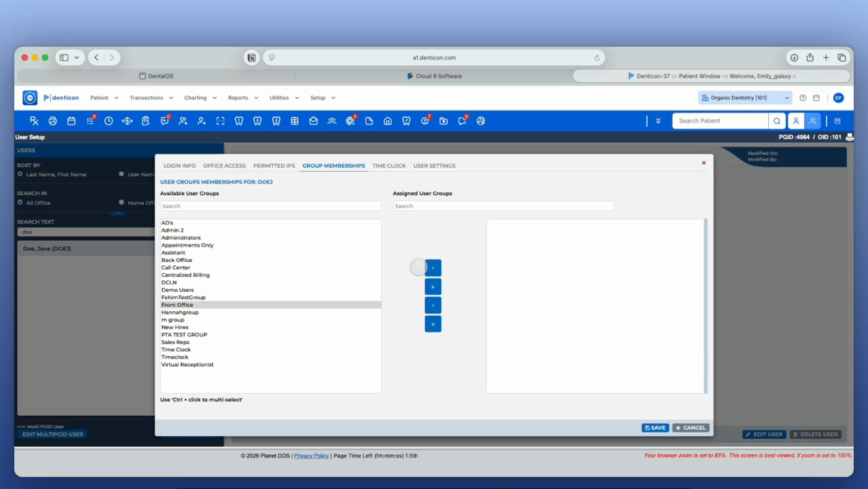Click the home icon in blue toolbar
868x489 pixels.
coord(387,121)
